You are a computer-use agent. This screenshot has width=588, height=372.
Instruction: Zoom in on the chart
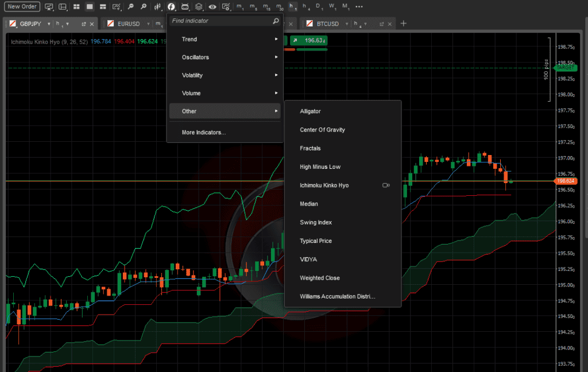tap(143, 6)
